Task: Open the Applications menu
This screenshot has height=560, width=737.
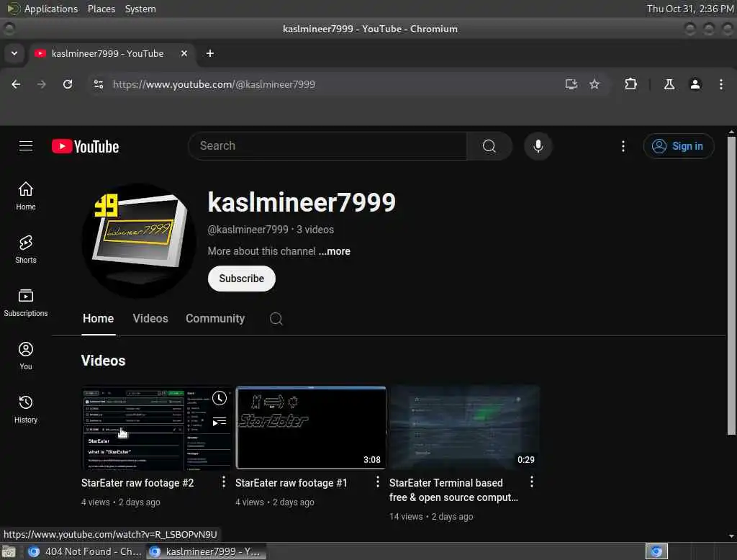Action: [51, 9]
